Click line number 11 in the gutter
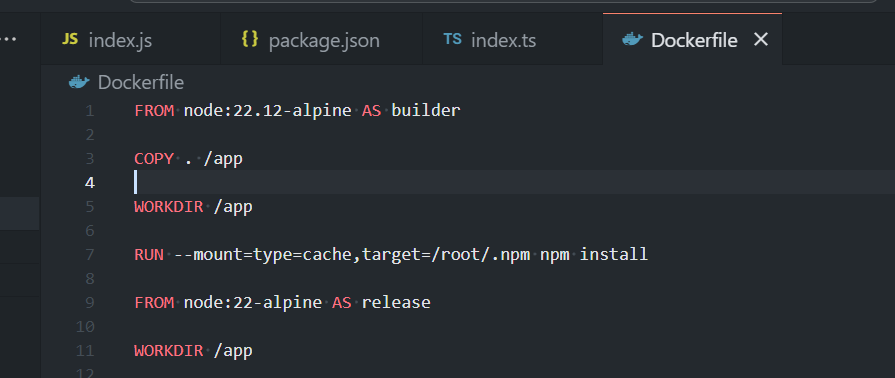The image size is (895, 378). (84, 351)
